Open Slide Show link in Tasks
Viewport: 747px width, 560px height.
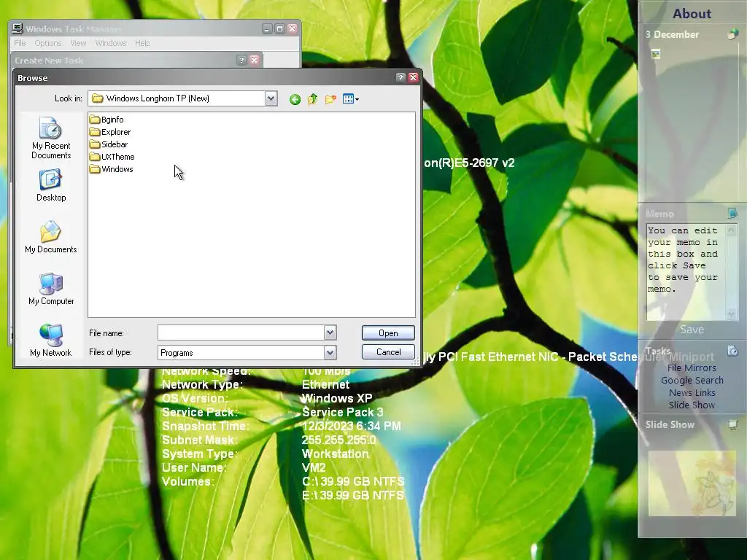pos(692,405)
